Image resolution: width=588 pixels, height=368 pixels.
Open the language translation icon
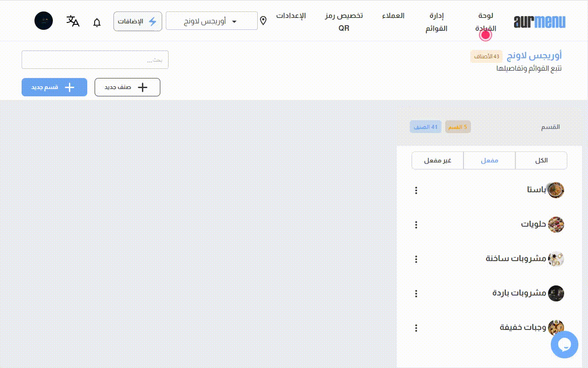[73, 21]
